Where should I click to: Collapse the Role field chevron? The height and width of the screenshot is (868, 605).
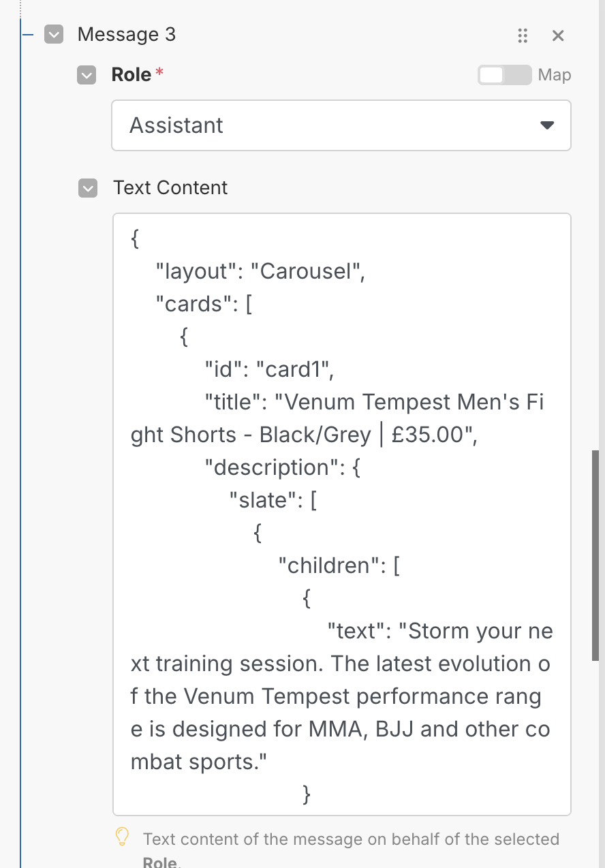87,75
